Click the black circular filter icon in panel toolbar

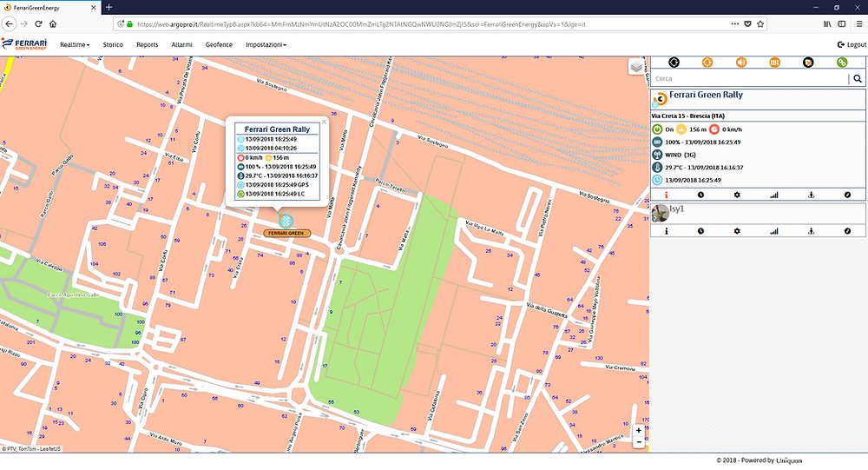[674, 63]
